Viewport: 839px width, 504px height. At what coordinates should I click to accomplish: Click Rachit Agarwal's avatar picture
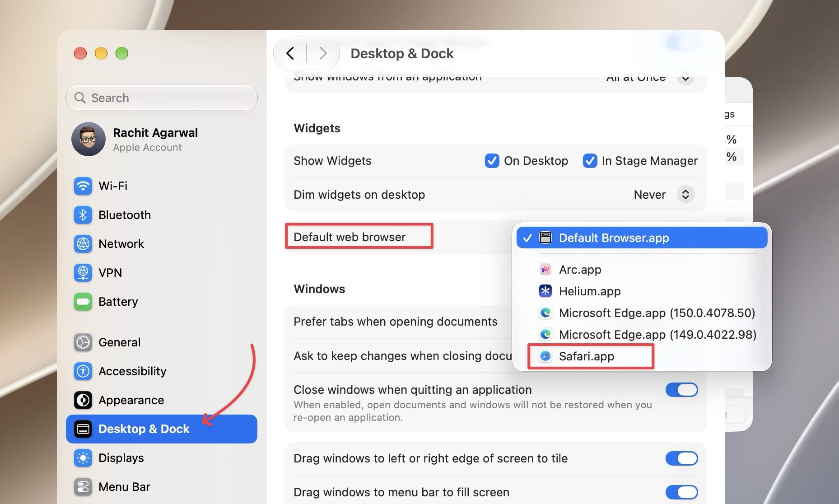(x=89, y=139)
